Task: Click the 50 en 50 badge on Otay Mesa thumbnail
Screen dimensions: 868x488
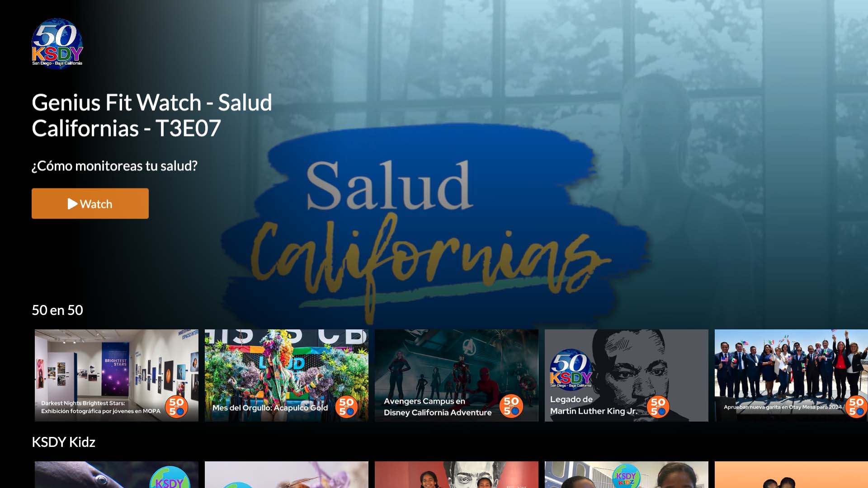Action: [856, 406]
